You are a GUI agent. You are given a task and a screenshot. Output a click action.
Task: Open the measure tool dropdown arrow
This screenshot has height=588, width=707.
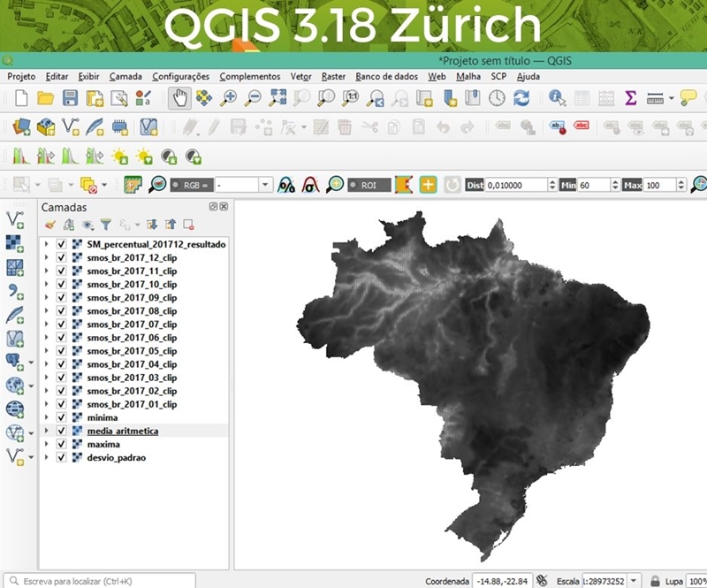(x=671, y=98)
